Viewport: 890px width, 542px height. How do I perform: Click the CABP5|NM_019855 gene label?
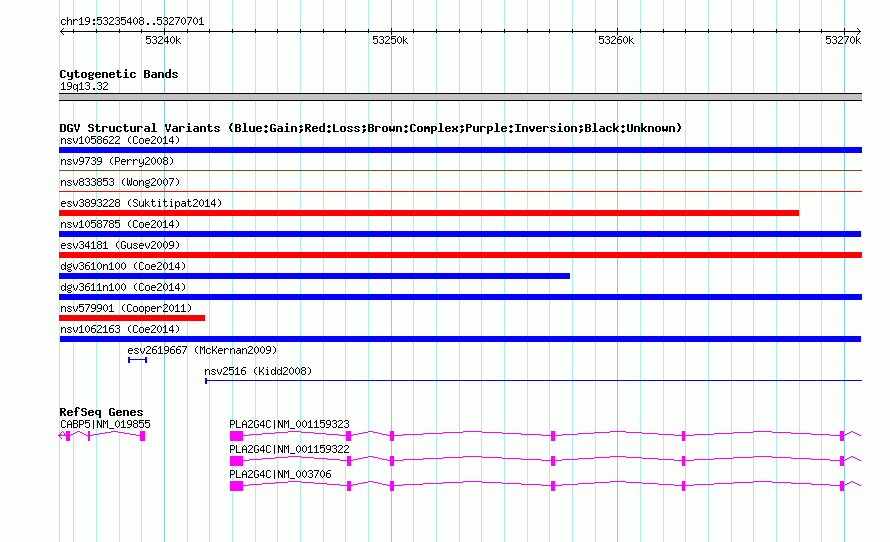[x=105, y=424]
